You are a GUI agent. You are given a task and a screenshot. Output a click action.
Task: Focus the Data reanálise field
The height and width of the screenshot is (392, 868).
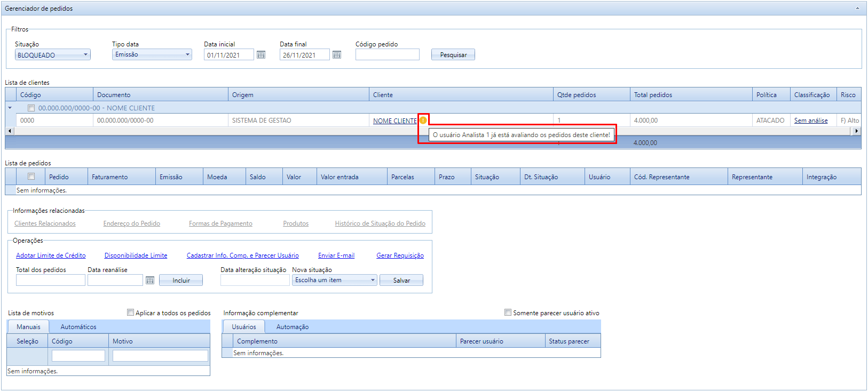point(115,280)
